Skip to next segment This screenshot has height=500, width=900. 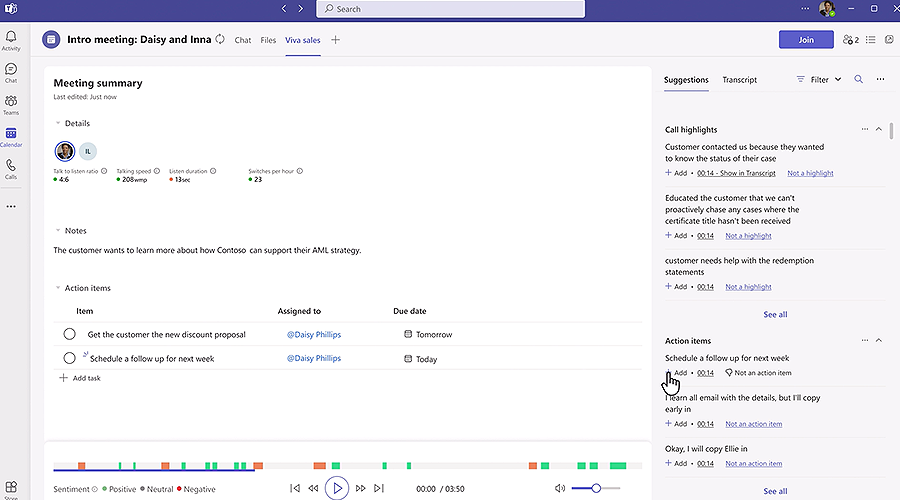point(379,489)
